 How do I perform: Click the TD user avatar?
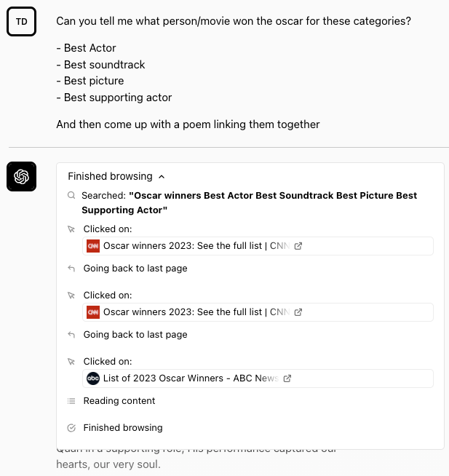pyautogui.click(x=21, y=22)
